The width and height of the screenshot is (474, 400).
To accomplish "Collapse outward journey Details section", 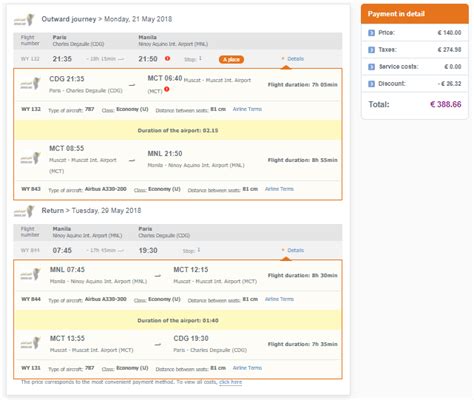I will pos(293,59).
